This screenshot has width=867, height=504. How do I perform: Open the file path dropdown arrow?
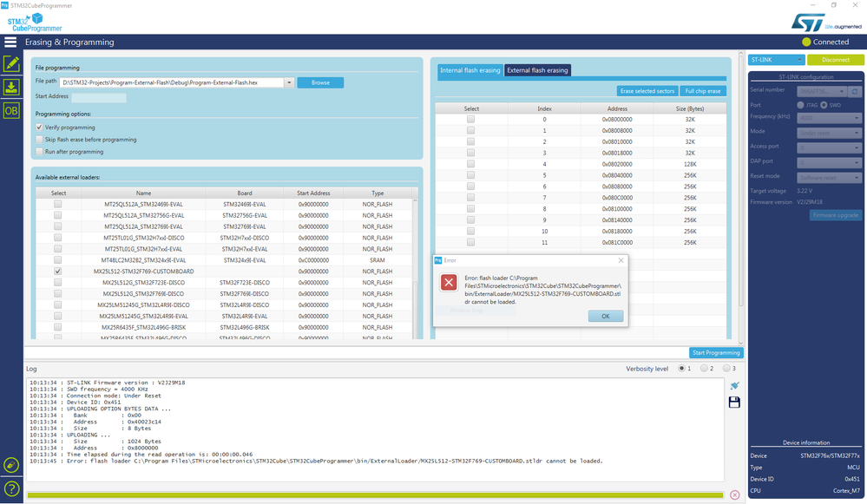(289, 82)
